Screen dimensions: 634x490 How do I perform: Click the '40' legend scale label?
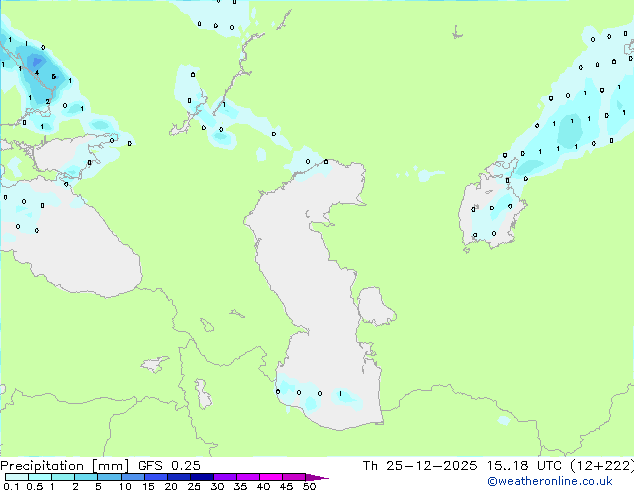coord(263,486)
